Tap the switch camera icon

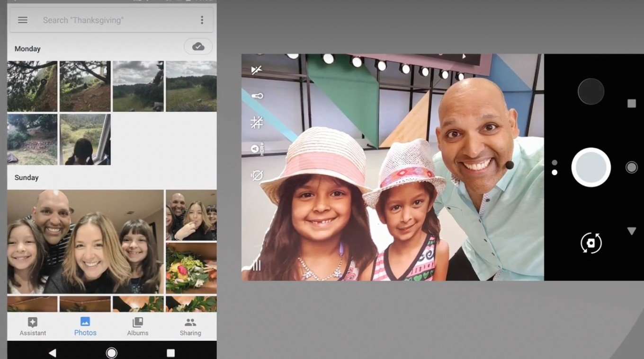point(590,243)
